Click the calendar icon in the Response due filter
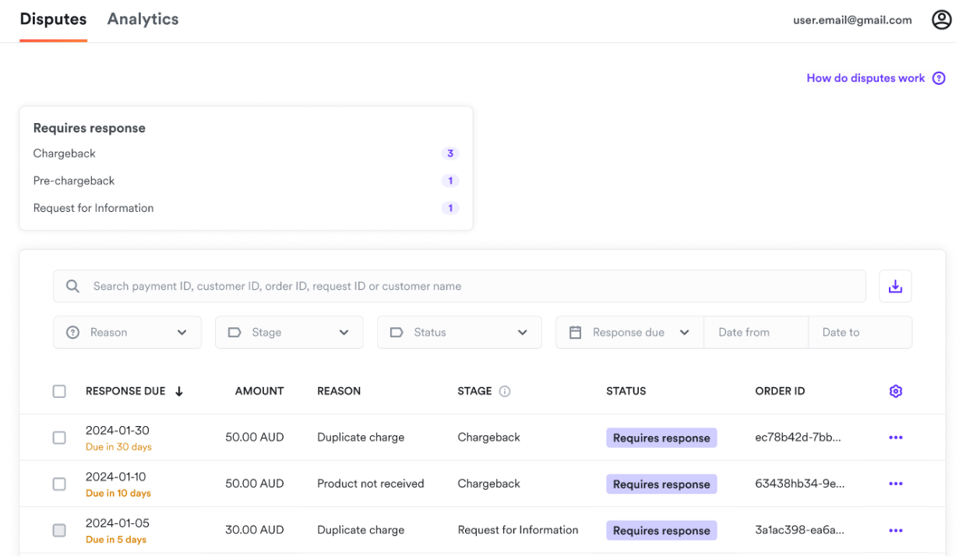The image size is (966, 560). pos(575,332)
